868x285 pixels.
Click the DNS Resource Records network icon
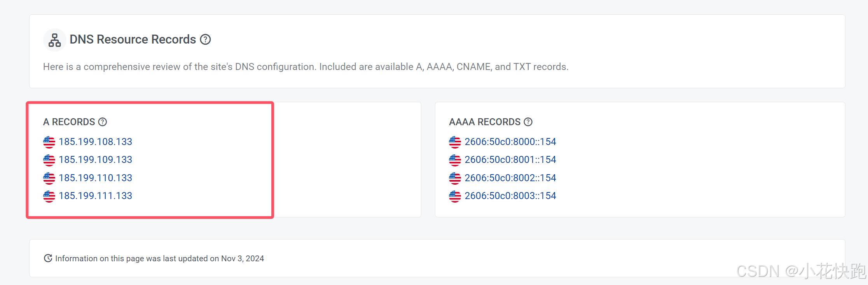(54, 39)
